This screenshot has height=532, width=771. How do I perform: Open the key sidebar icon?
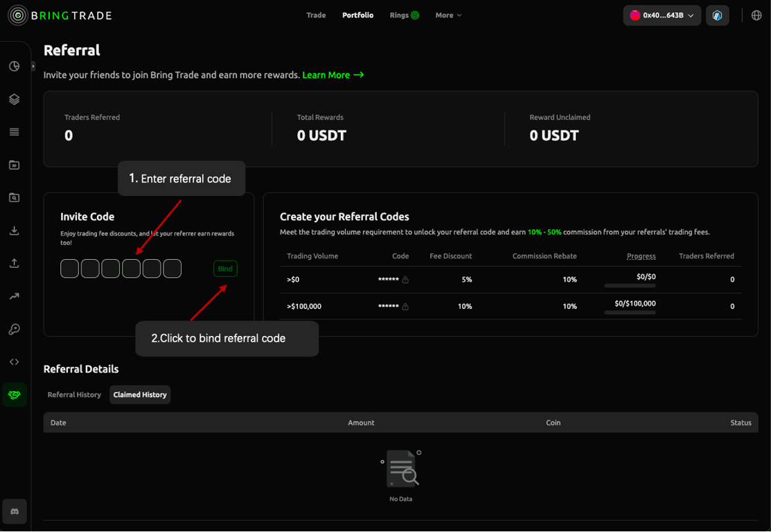pyautogui.click(x=15, y=329)
